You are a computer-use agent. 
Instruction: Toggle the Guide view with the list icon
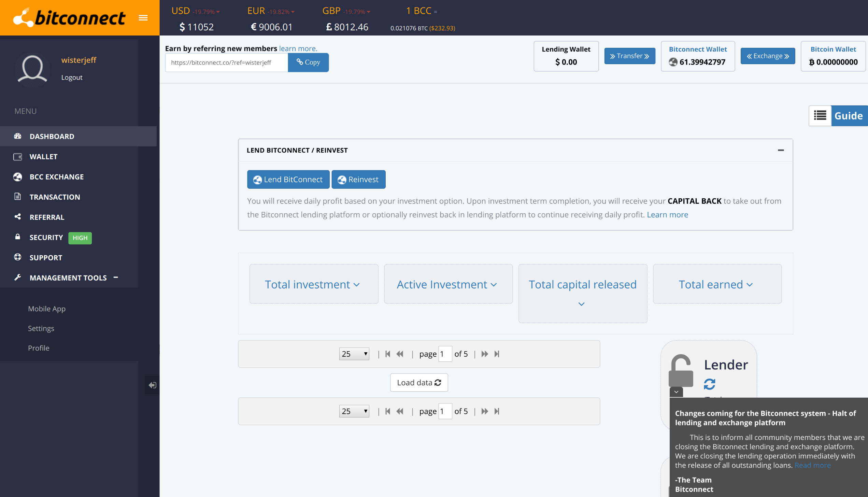click(x=820, y=116)
